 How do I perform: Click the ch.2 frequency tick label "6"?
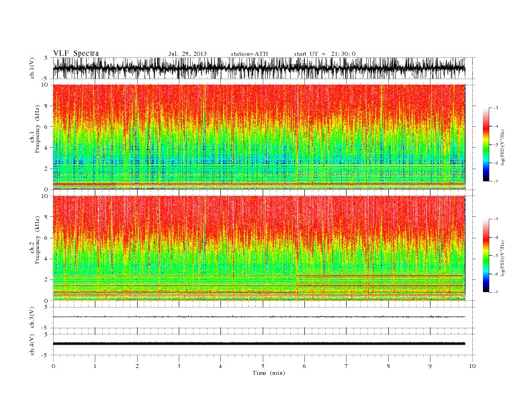click(x=46, y=238)
